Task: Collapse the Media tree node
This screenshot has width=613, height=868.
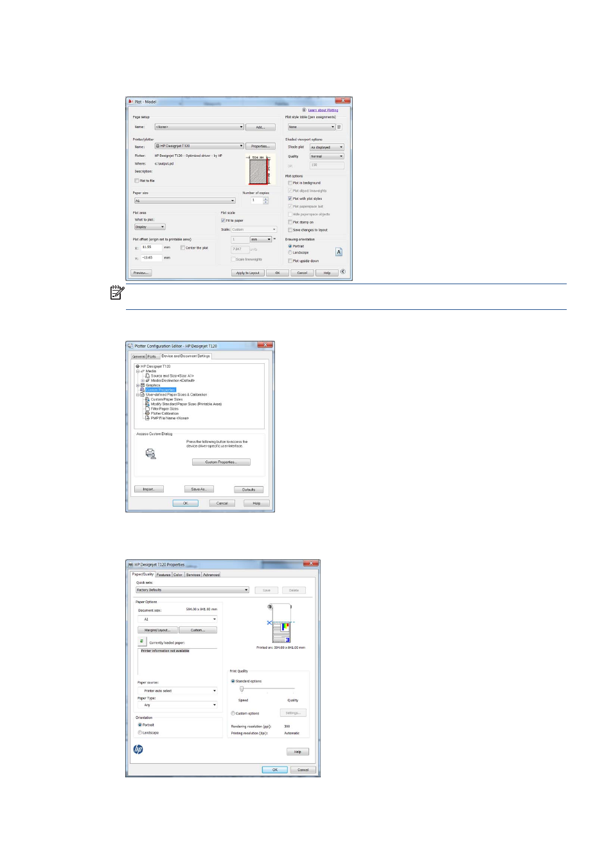Action: pos(138,371)
